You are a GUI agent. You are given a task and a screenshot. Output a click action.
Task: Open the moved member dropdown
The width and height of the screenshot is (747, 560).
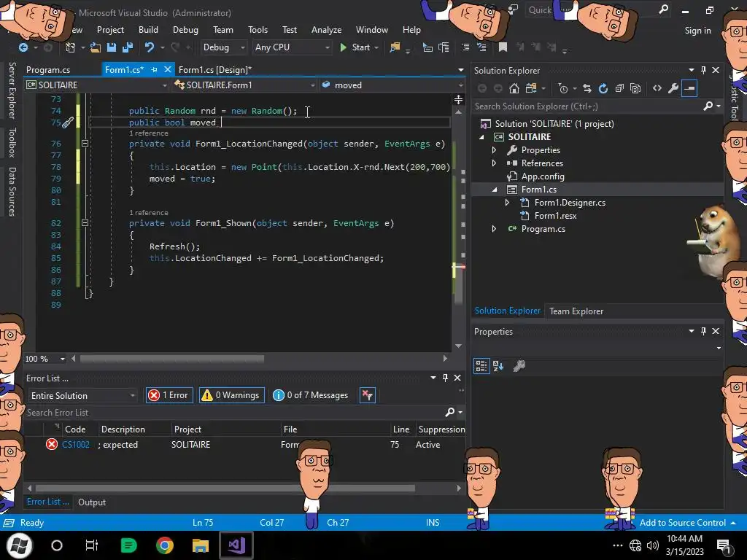tap(392, 85)
